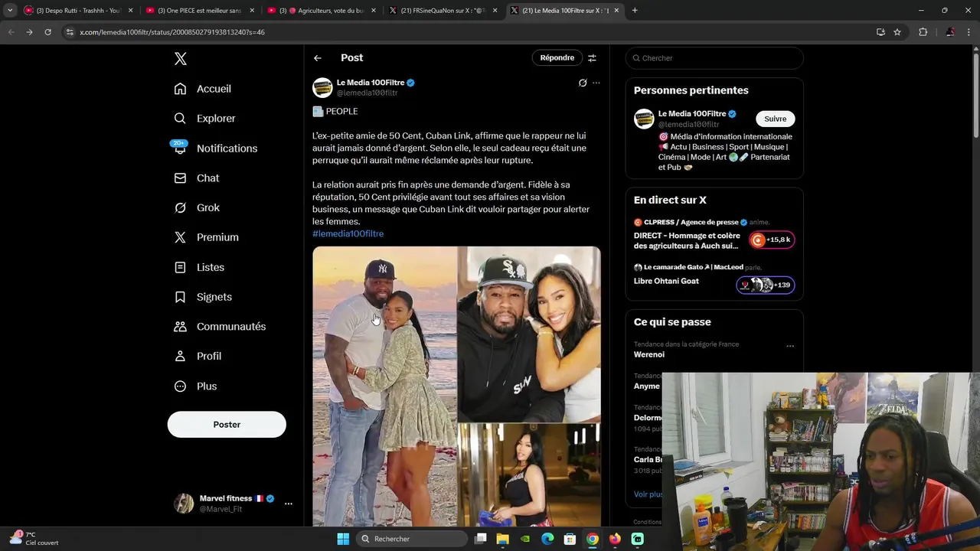Screen dimensions: 980x551
Task: Bookmark this page with the star
Action: click(x=897, y=32)
